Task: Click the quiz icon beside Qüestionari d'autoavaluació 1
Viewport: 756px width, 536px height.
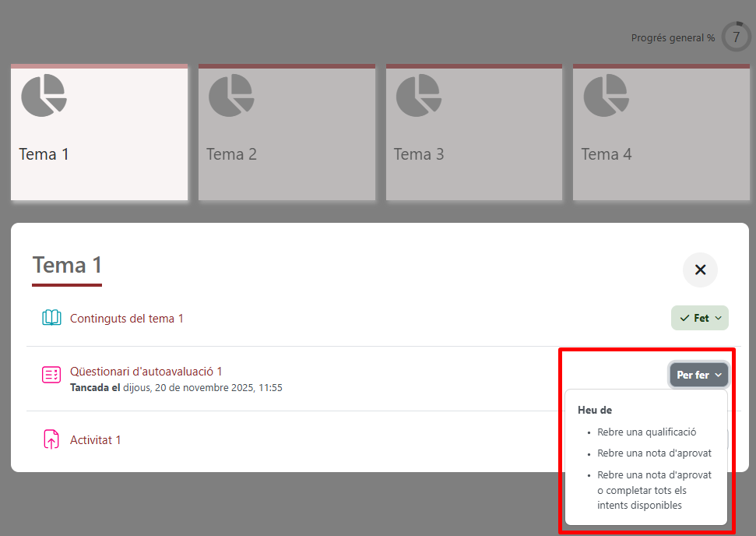Action: click(51, 375)
